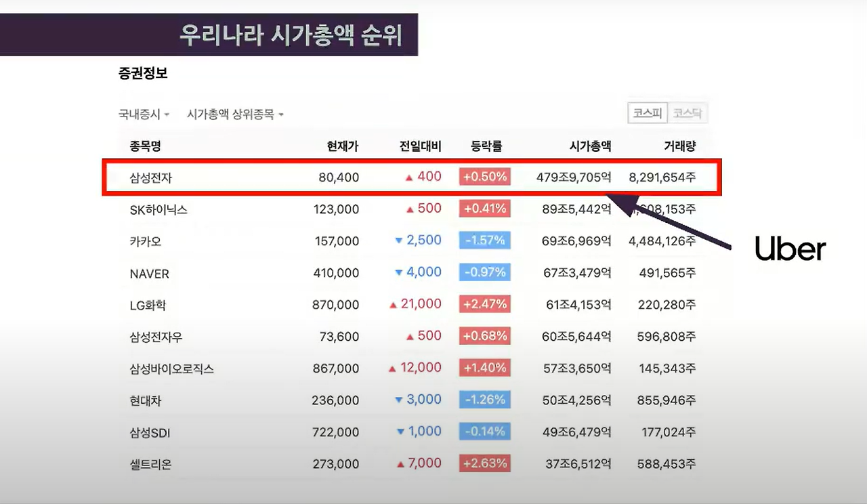Click market cap 61조4,153억
Image resolution: width=867 pixels, height=504 pixels.
point(579,305)
